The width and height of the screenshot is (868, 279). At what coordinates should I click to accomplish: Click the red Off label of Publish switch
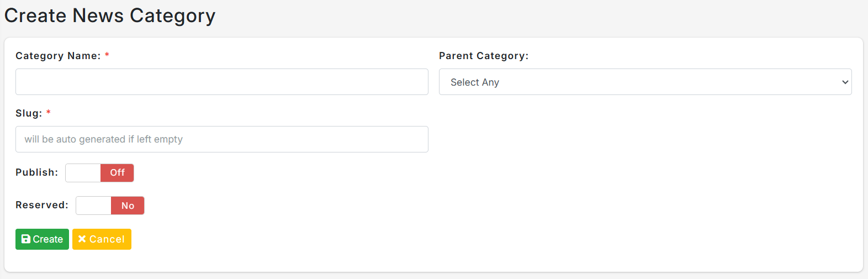click(x=117, y=173)
